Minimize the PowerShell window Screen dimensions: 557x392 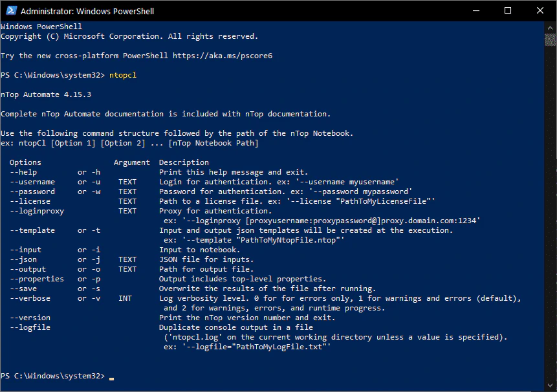[476, 10]
